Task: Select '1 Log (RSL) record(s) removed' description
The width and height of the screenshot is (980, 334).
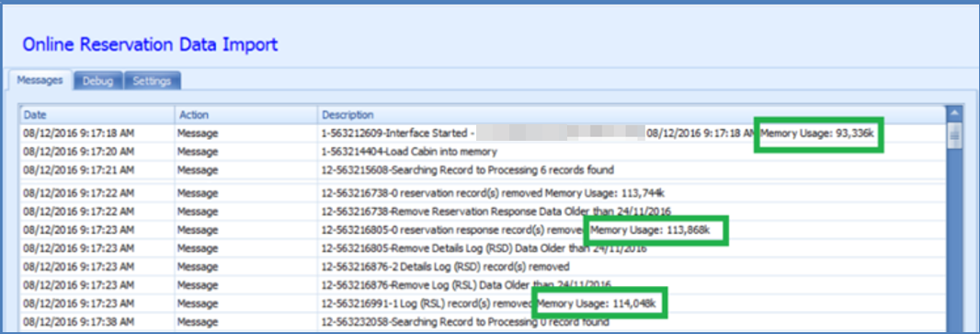Action: [x=489, y=304]
